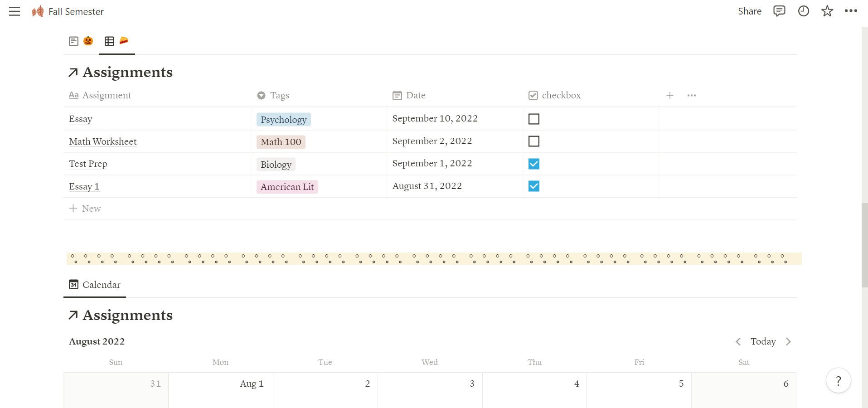
Task: Click the checkbox property header icon
Action: point(533,95)
